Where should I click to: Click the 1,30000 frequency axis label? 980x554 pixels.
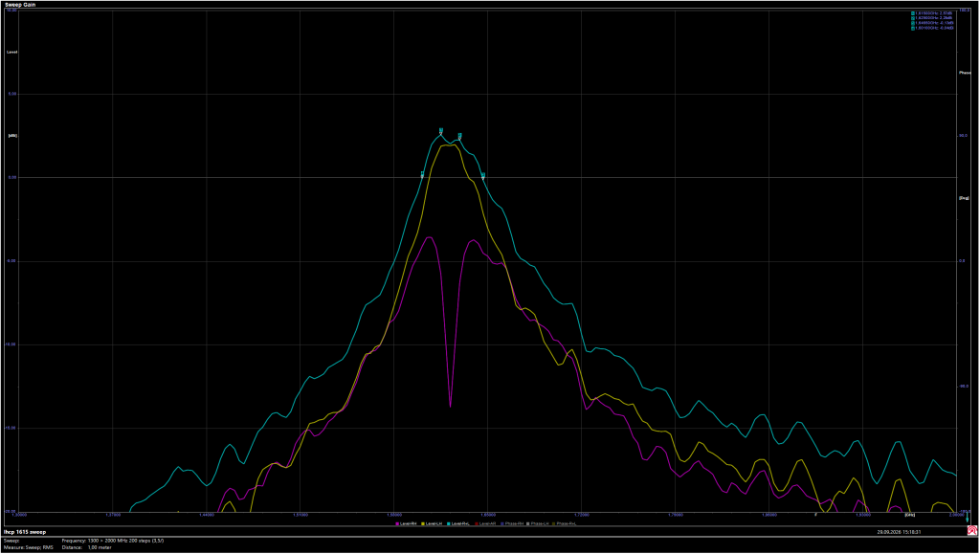tap(19, 516)
